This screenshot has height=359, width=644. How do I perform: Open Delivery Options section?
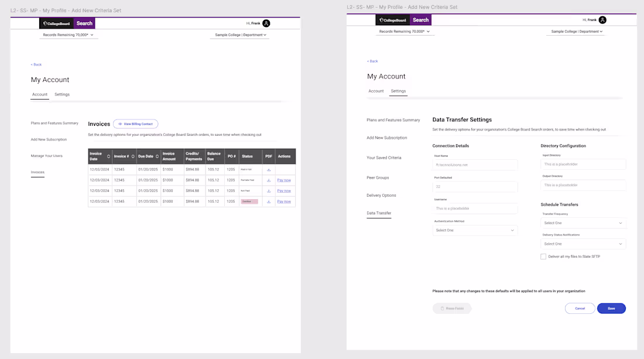[x=381, y=195]
